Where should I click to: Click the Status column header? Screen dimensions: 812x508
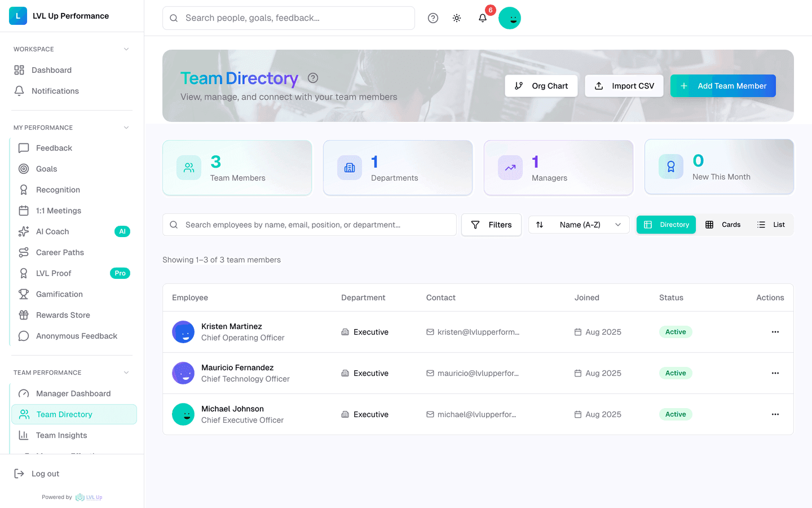click(671, 297)
